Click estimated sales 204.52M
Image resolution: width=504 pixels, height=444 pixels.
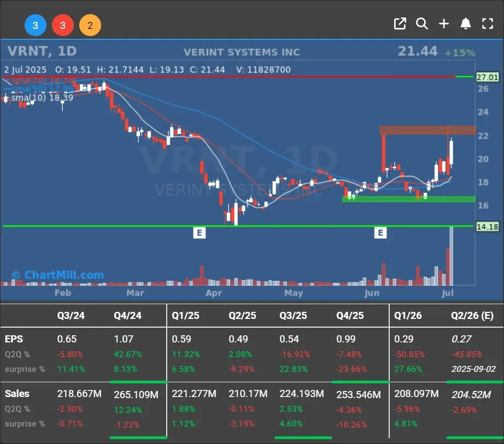tap(471, 394)
